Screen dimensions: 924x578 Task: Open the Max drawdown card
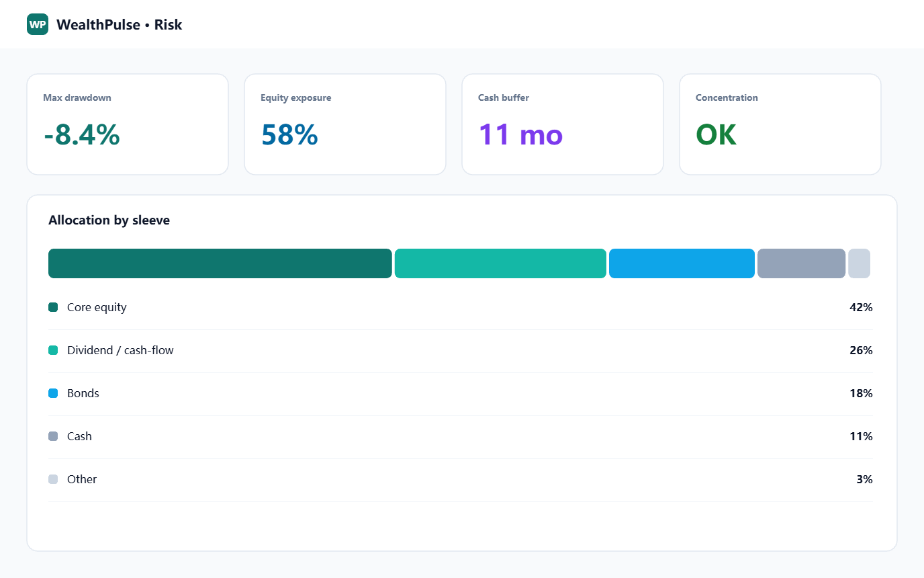point(128,124)
